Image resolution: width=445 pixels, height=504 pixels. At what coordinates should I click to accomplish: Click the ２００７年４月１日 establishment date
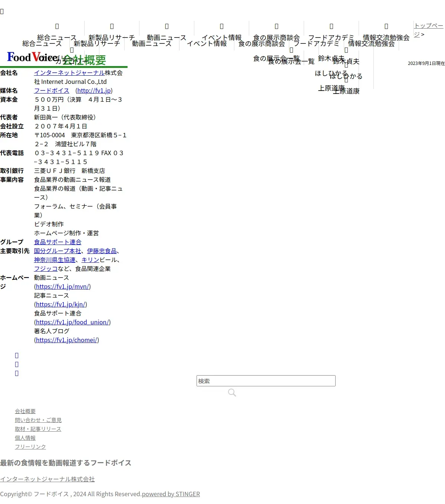pos(60,126)
